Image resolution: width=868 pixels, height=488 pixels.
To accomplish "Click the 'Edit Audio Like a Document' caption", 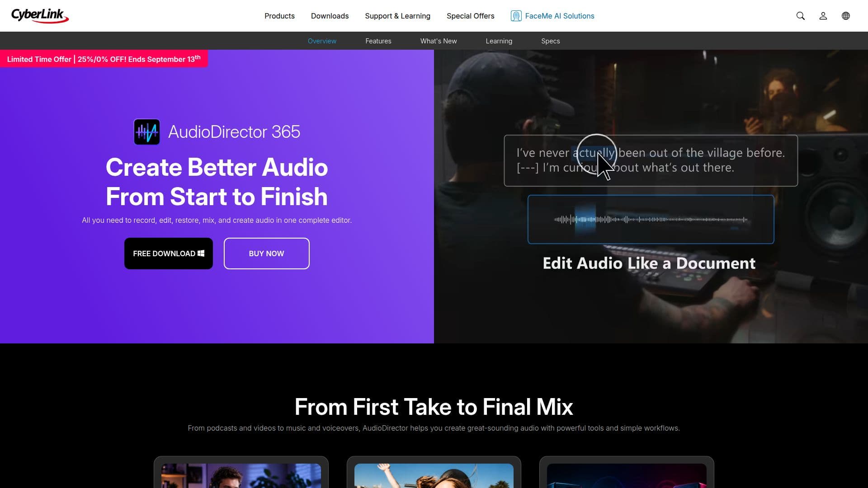I will click(x=649, y=263).
